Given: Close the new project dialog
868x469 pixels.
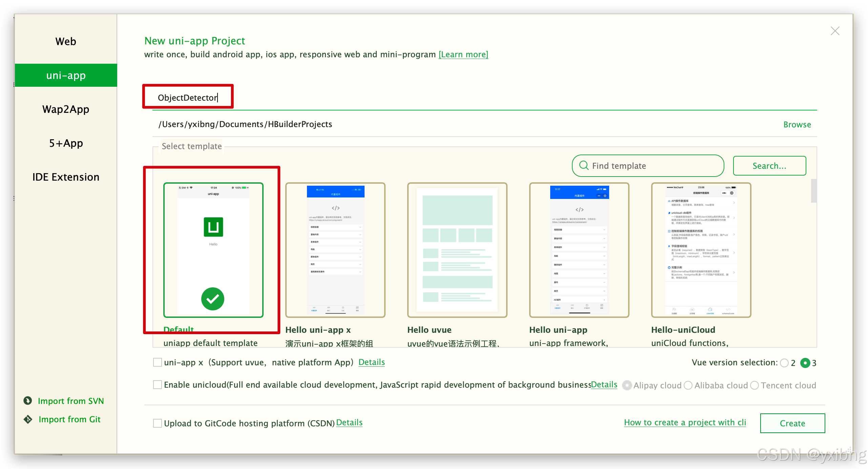Looking at the screenshot, I should coord(835,31).
